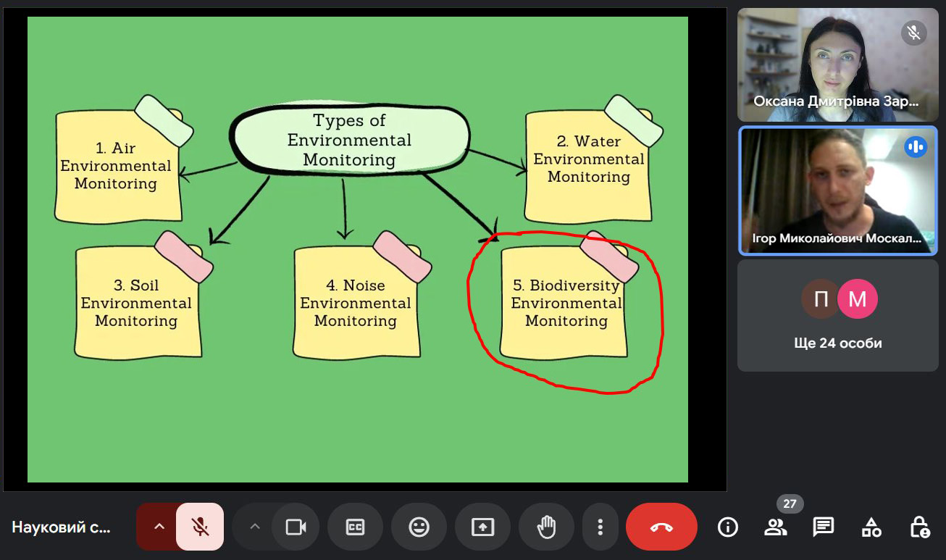The height and width of the screenshot is (560, 946).
Task: Open more options three-dot menu
Action: pyautogui.click(x=600, y=527)
